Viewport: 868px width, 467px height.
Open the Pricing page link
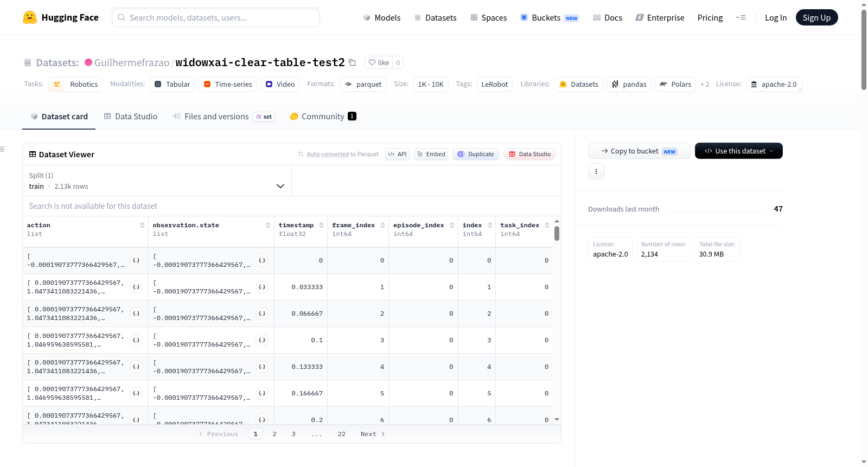point(710,17)
